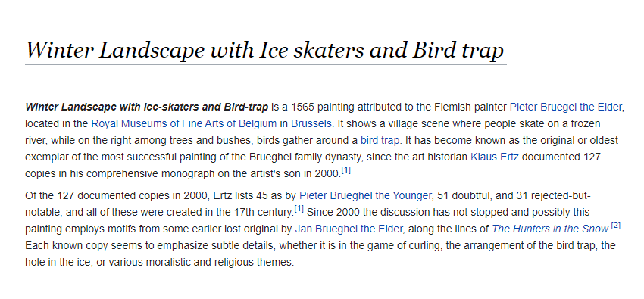644x299 pixels.
Task: Click the italic page title heading
Action: coord(265,50)
